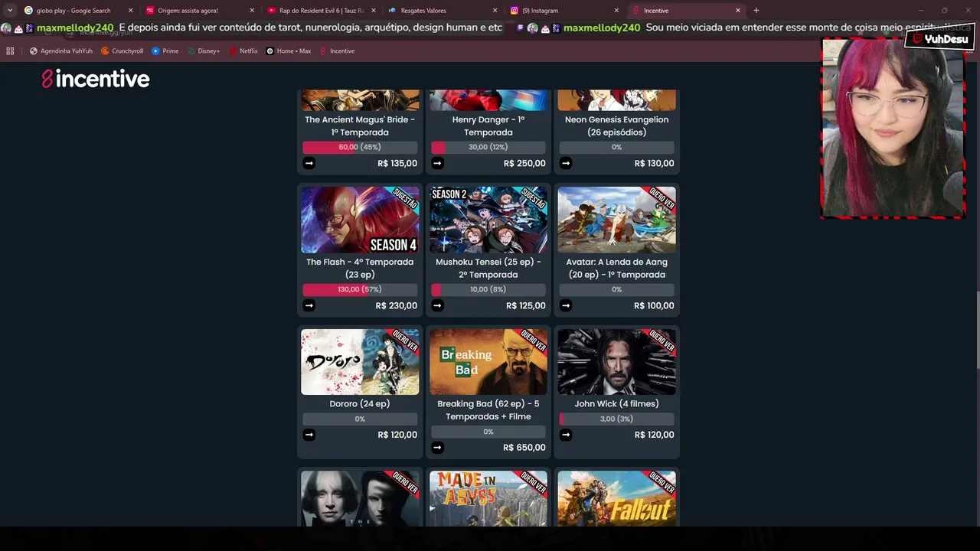The height and width of the screenshot is (551, 980).
Task: Close the globo play Google Search tab
Action: click(130, 11)
